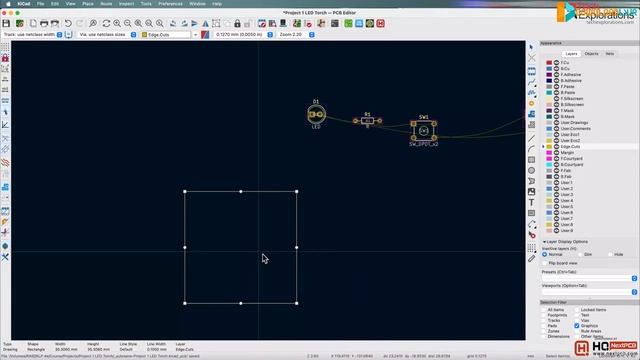Click the Zoom out icon
The width and height of the screenshot is (640, 360).
[128, 24]
